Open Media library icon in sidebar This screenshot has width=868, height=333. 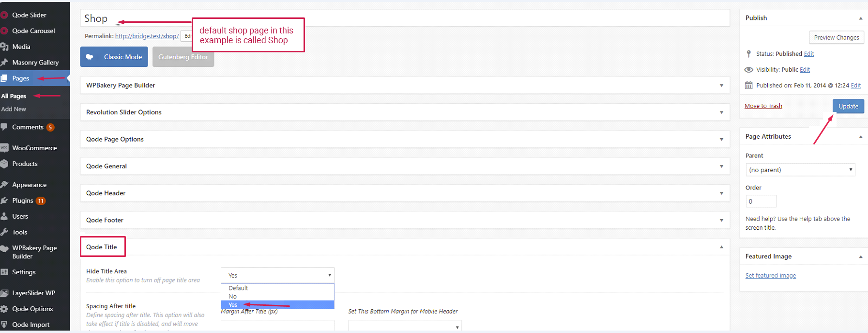point(4,47)
